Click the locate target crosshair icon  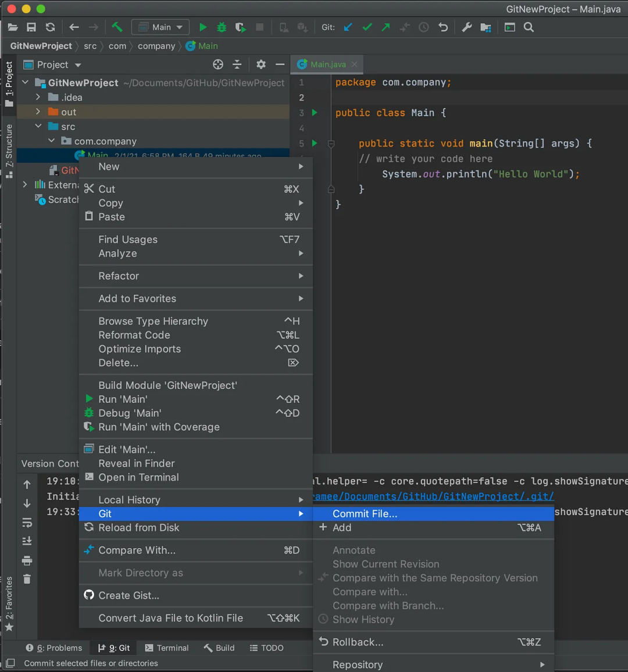click(x=217, y=65)
